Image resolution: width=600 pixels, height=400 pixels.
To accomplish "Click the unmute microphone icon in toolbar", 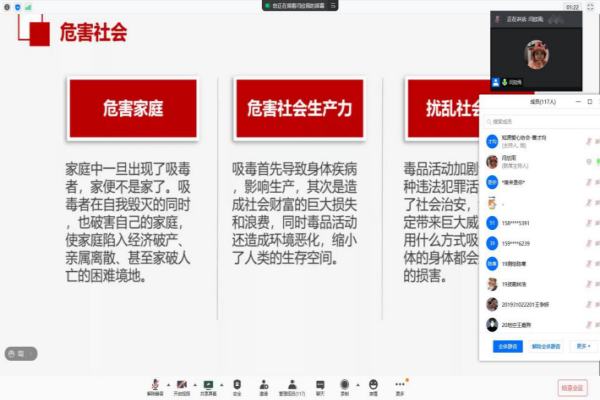I will 155,384.
